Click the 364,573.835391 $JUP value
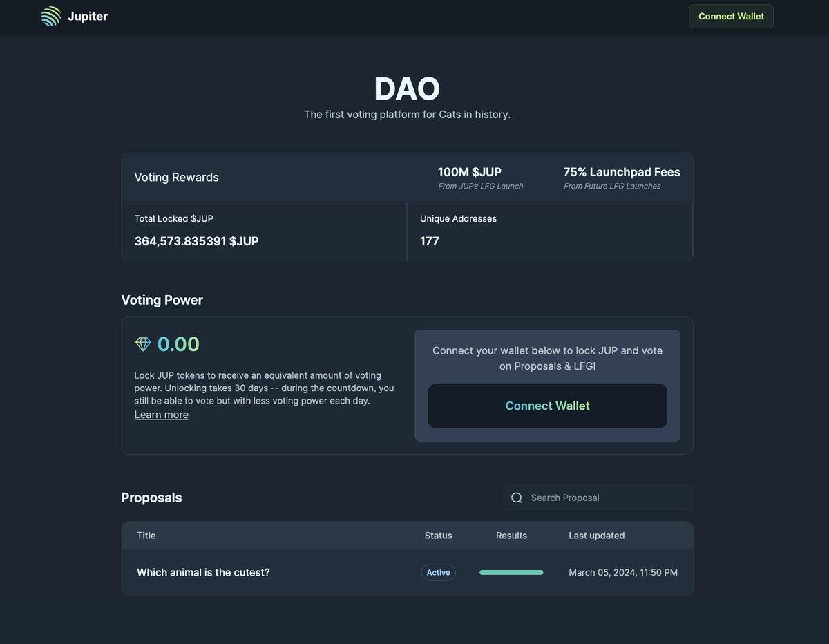Viewport: 829px width, 644px height. 196,241
